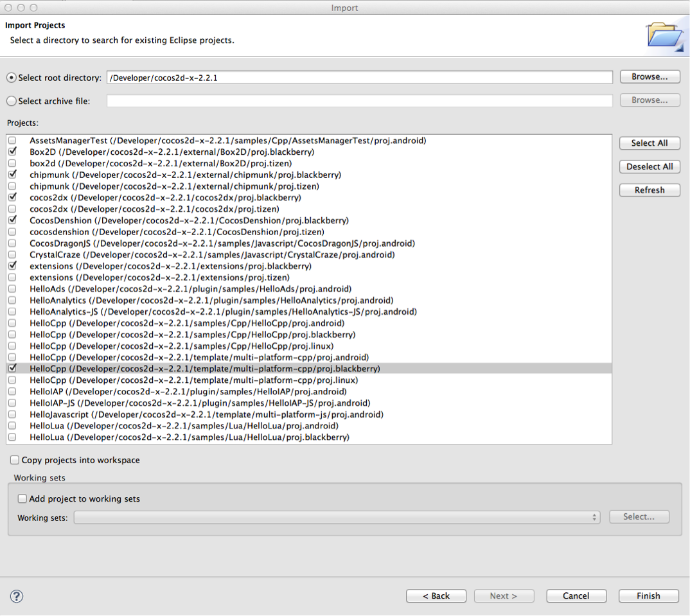Enable 'Copy projects into workspace' checkbox
The height and width of the screenshot is (616, 690).
point(15,460)
